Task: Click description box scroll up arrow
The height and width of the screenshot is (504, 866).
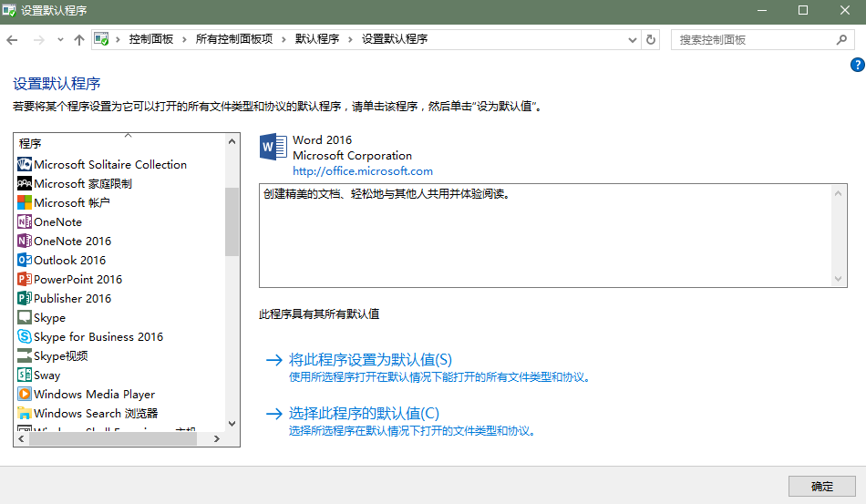Action: [838, 193]
